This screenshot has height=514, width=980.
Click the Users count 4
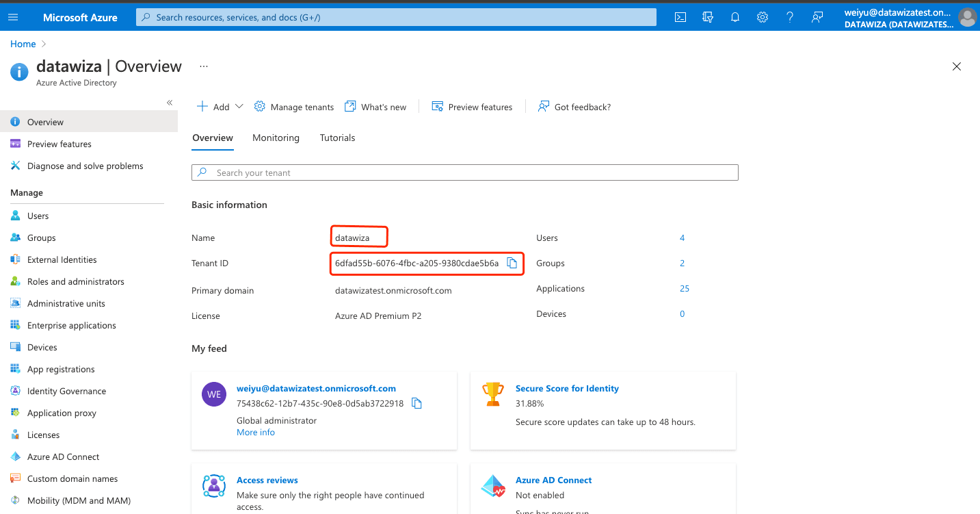682,237
